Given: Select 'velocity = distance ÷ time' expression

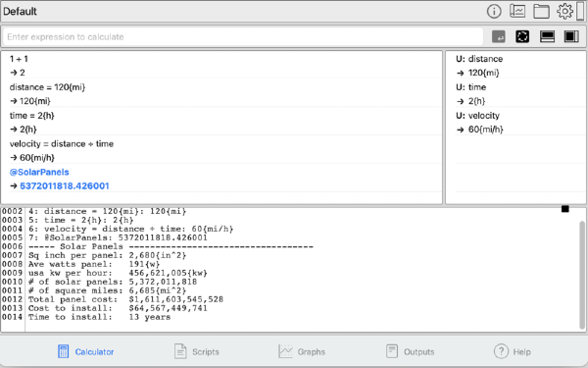Looking at the screenshot, I should coord(62,144).
